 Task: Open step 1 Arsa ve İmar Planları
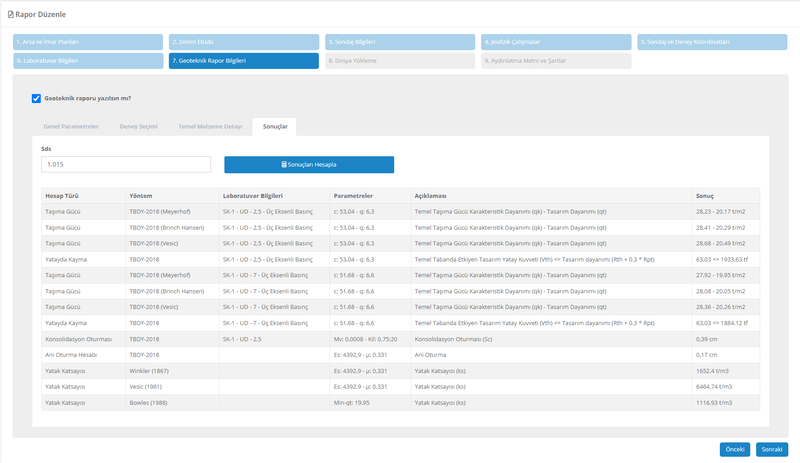pos(88,42)
